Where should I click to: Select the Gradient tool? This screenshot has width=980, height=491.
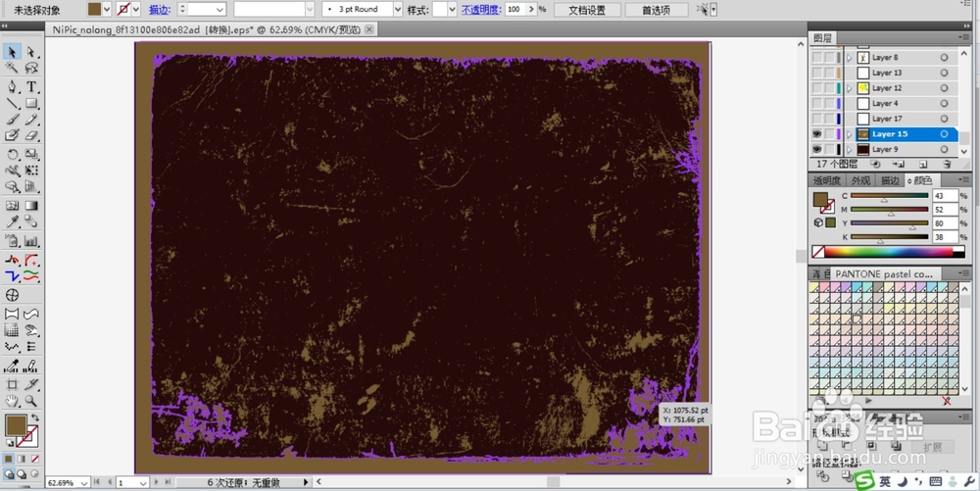pos(31,206)
